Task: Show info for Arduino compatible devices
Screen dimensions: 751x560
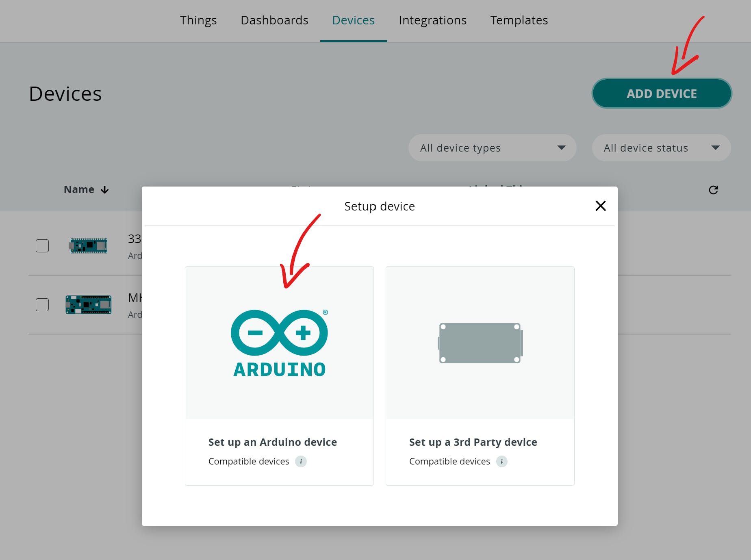Action: tap(301, 462)
